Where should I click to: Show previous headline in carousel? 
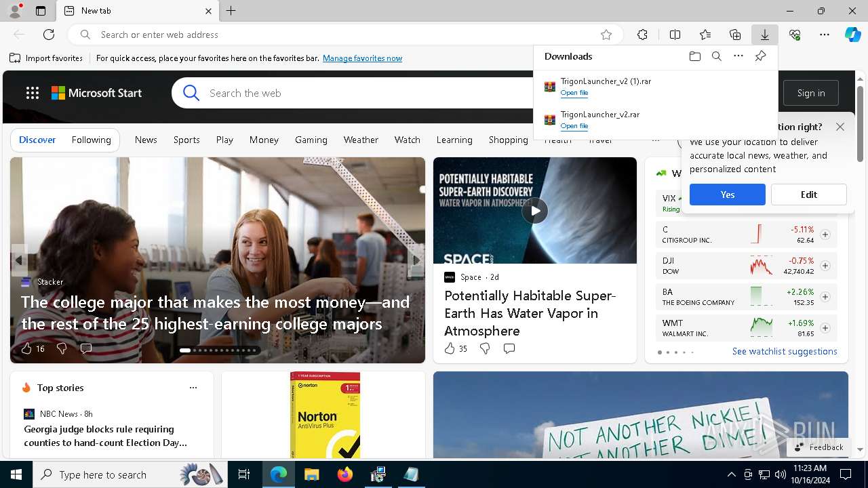(x=19, y=260)
